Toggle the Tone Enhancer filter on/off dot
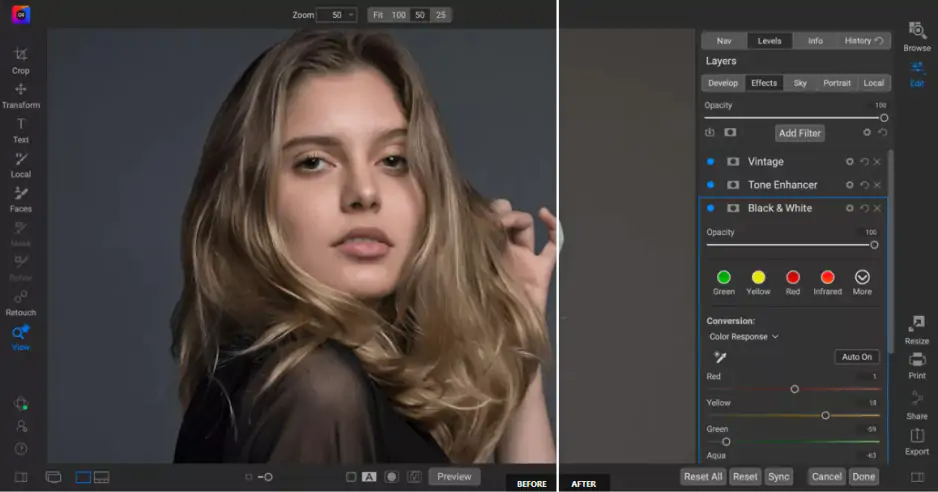Screen dimensions: 938x492 (711, 185)
